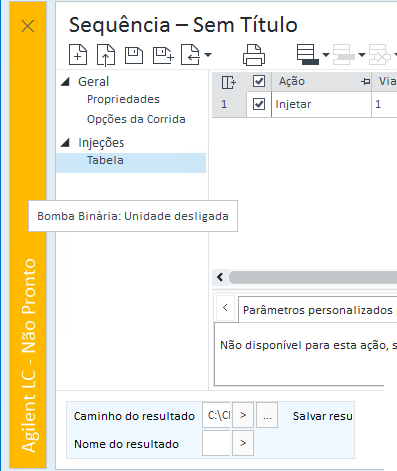
Task: Close the Agilent LC side panel
Action: [28, 26]
